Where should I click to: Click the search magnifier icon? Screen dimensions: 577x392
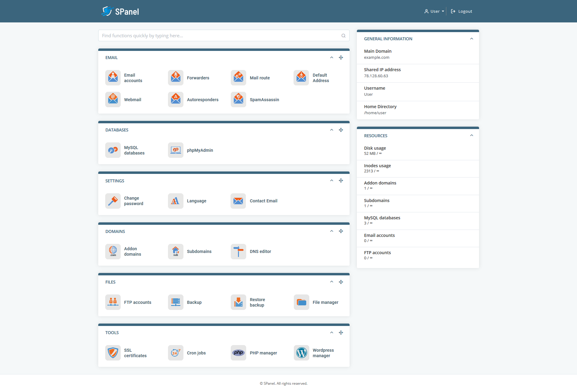pos(343,36)
